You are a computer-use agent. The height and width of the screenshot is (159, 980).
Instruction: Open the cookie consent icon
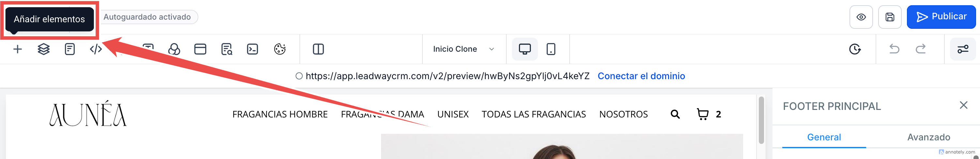click(x=280, y=49)
